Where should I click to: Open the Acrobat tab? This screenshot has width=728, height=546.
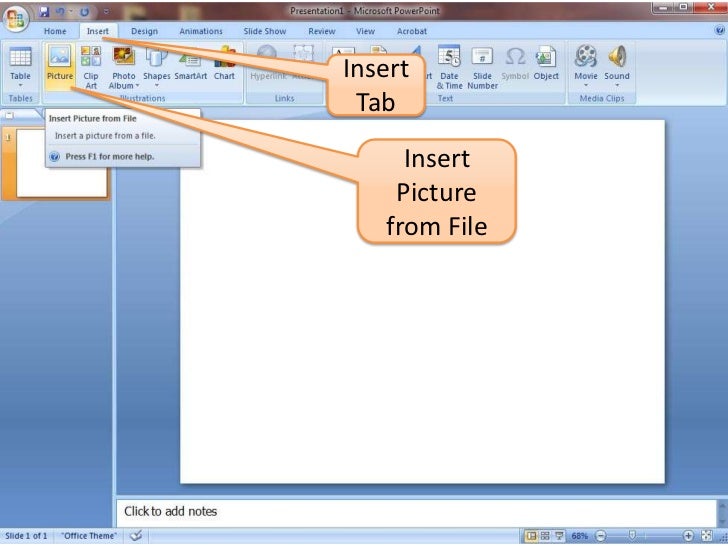coord(411,31)
